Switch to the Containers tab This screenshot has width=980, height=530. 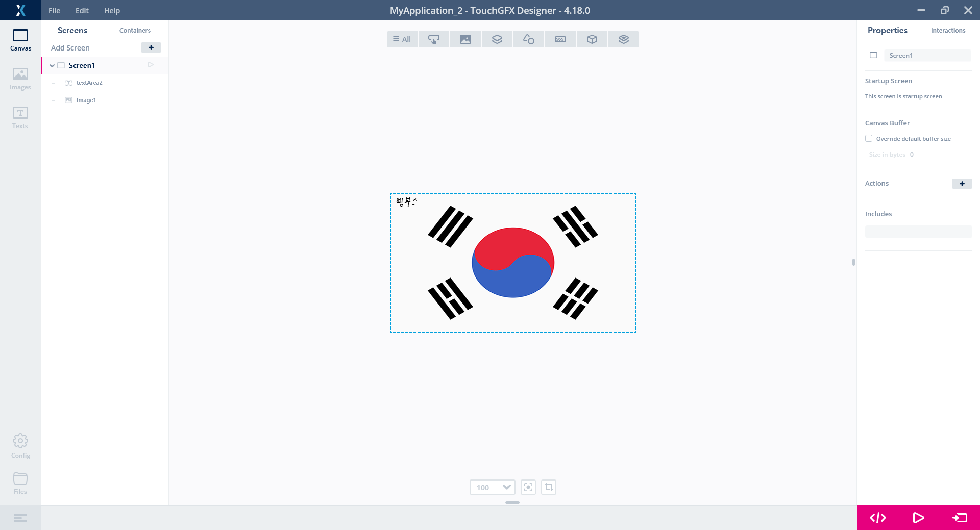135,30
